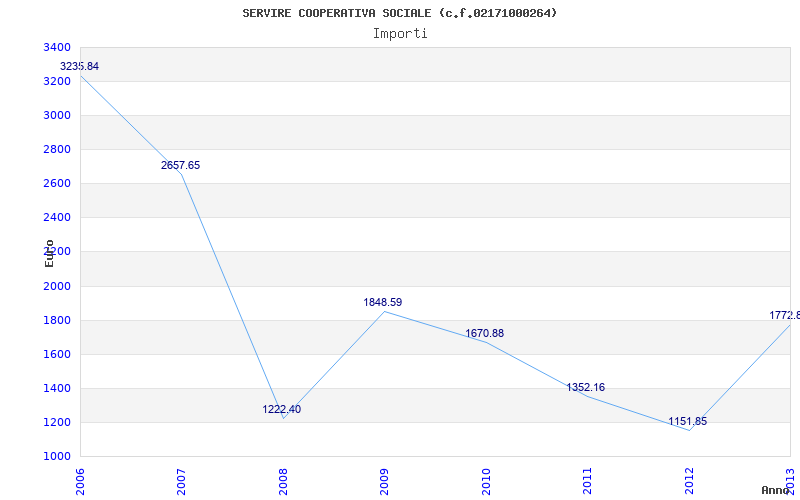This screenshot has width=800, height=500.
Task: Click the 3235.84 data label
Action: pyautogui.click(x=80, y=66)
